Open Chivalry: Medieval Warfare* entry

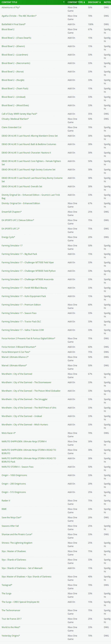pos(15,119)
